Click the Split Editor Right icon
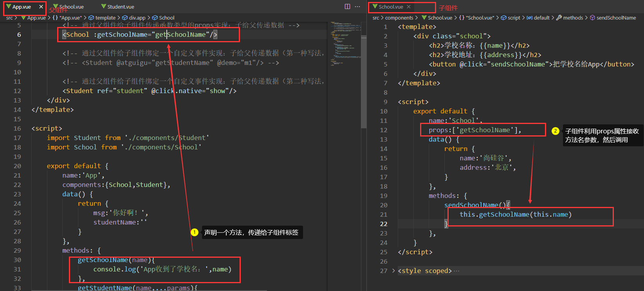Image resolution: width=644 pixels, height=291 pixels. click(x=347, y=7)
